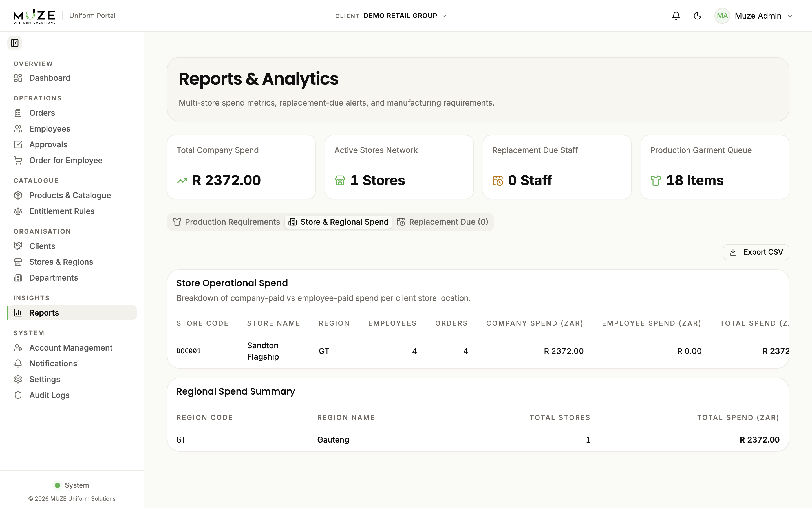This screenshot has height=508, width=812.
Task: Click the Settings gear icon
Action: point(18,379)
